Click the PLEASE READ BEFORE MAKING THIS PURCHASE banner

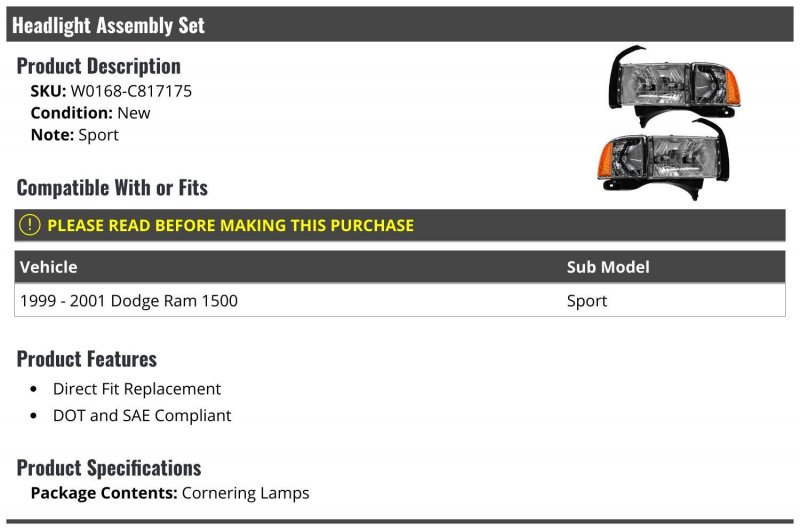[x=400, y=225]
